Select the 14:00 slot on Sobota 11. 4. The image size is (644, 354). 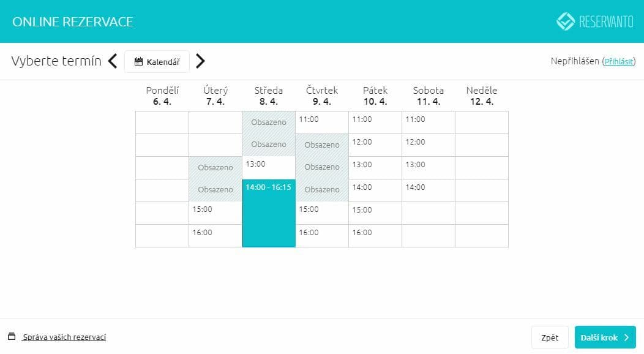pos(429,189)
